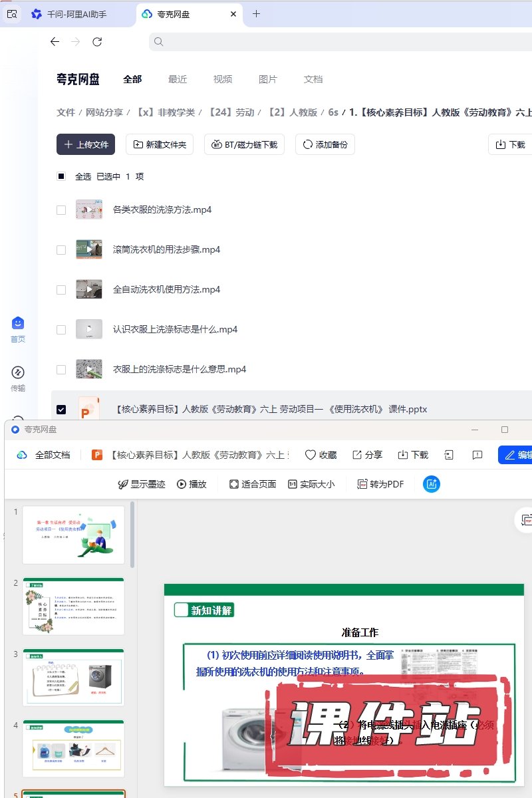This screenshot has height=798, width=532.
Task: Click the feedback message icon beside 编辑
Action: (x=477, y=455)
